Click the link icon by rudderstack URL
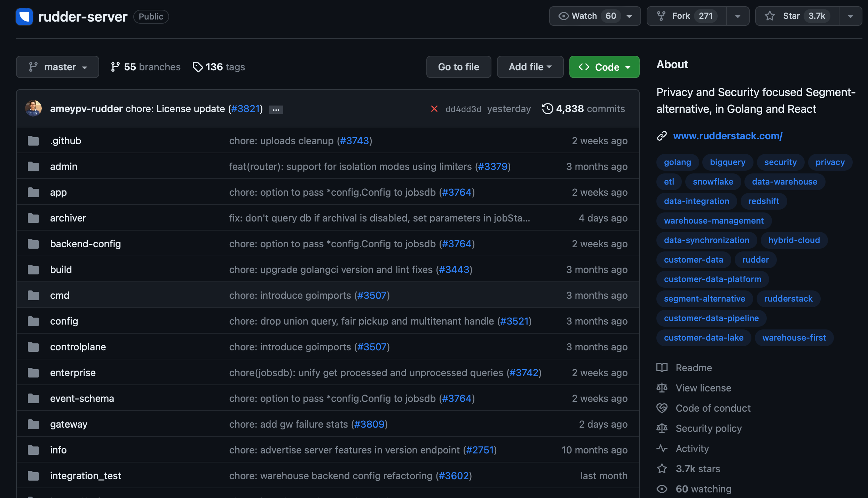The image size is (868, 498). 662,136
